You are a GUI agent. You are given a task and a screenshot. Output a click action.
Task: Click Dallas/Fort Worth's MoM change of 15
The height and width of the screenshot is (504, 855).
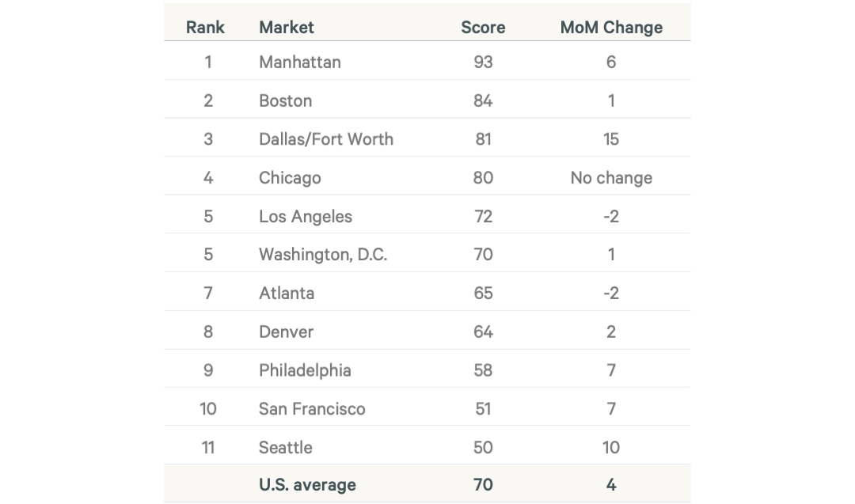(611, 139)
